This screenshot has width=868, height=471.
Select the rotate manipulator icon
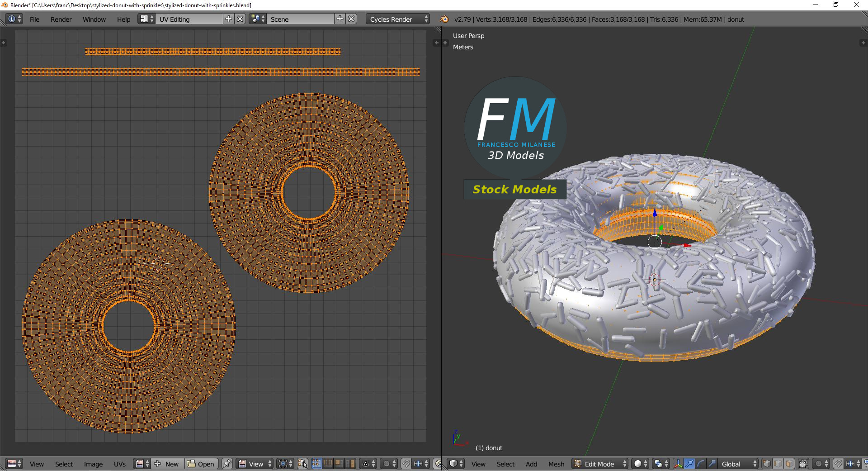700,464
